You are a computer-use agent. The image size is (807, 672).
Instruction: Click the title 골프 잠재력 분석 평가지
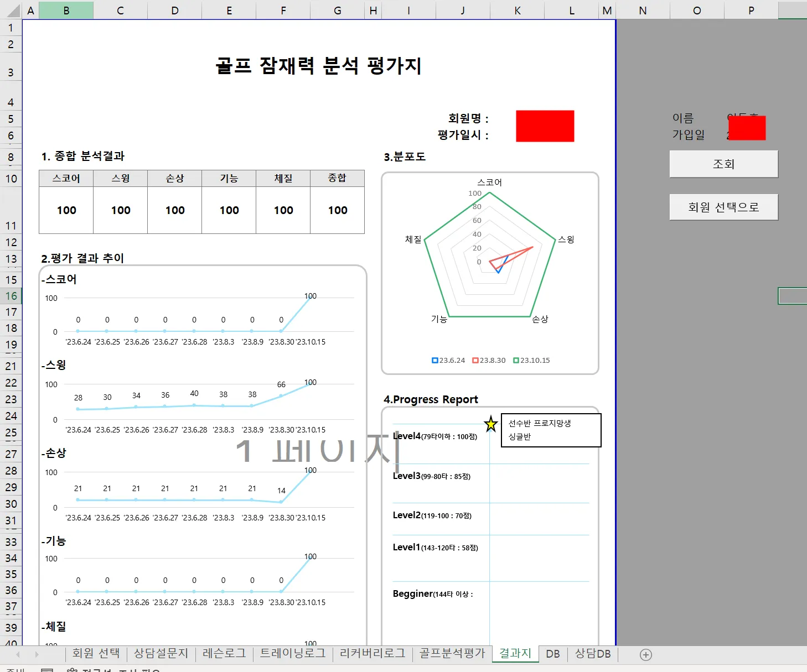(318, 66)
